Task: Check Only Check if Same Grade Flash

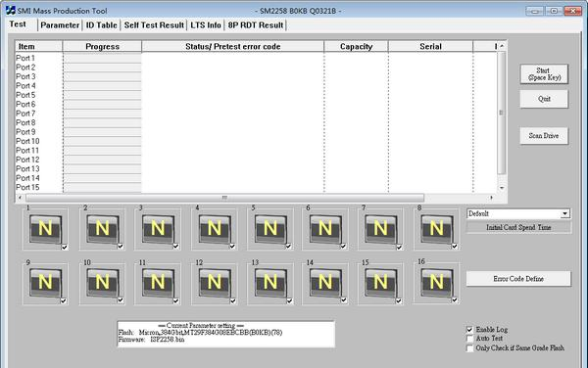Action: [469, 348]
